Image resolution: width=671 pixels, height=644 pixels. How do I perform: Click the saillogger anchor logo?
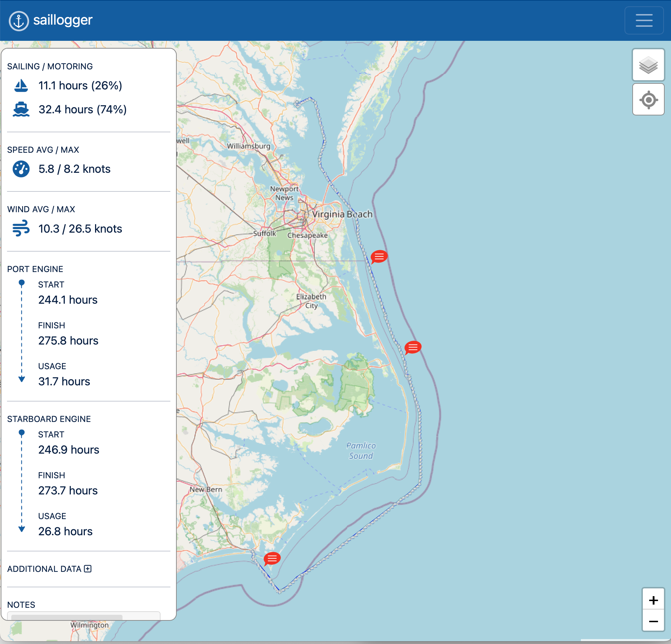coord(19,21)
